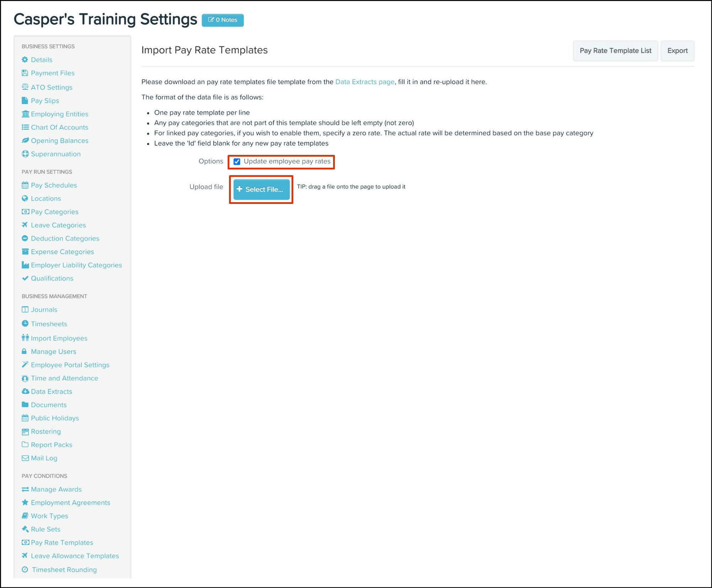Click the bank icon for Employing Entities
This screenshot has width=712, height=588.
[25, 114]
